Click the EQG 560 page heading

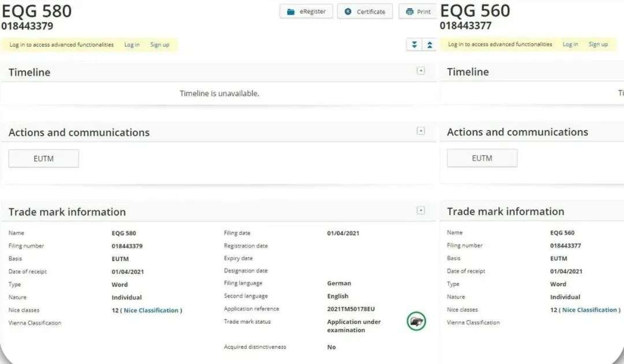tap(474, 11)
